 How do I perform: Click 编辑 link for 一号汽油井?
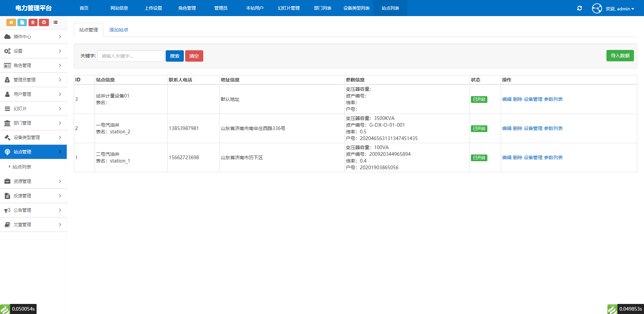click(507, 128)
